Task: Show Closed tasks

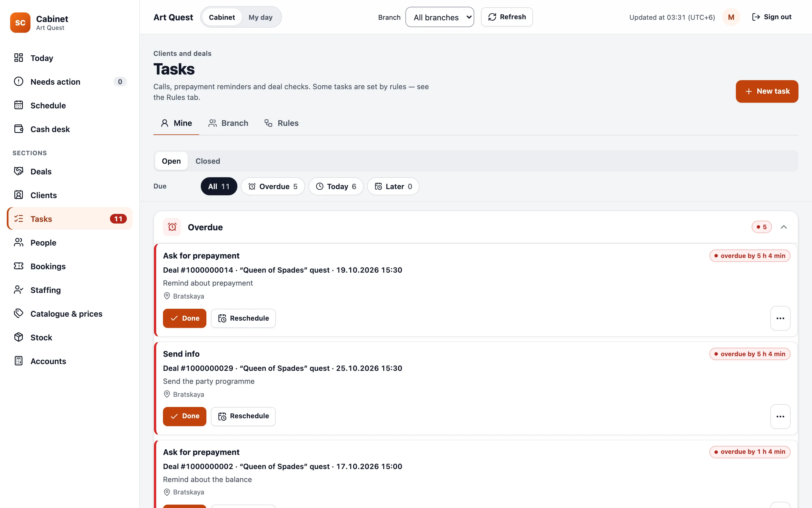Action: point(208,161)
